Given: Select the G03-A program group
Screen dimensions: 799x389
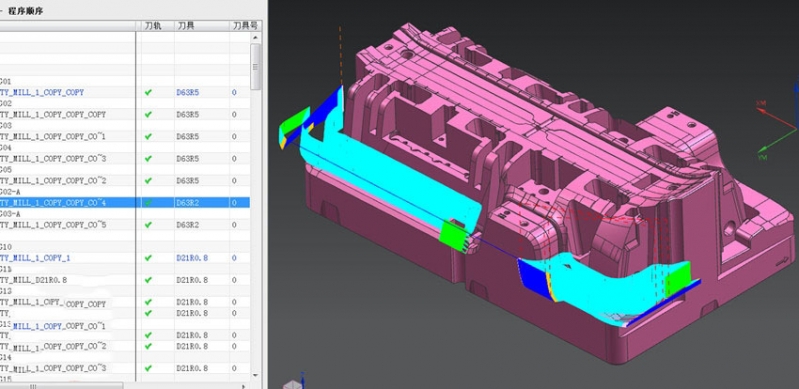Looking at the screenshot, I should point(10,214).
